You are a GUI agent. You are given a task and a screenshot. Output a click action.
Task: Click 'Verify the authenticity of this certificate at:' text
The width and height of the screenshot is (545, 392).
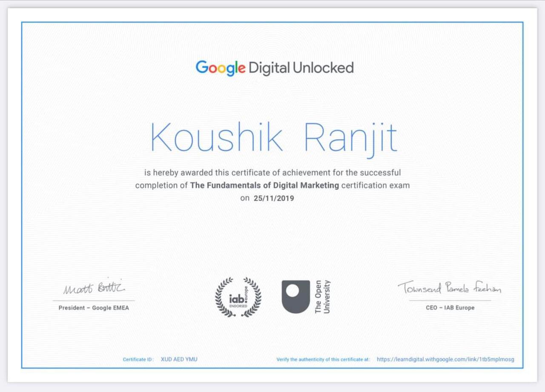[323, 360]
